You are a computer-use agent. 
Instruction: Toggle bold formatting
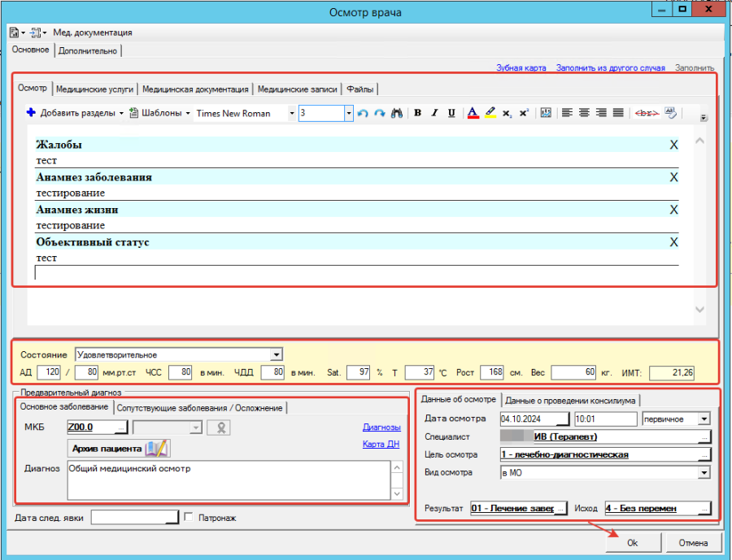[418, 113]
